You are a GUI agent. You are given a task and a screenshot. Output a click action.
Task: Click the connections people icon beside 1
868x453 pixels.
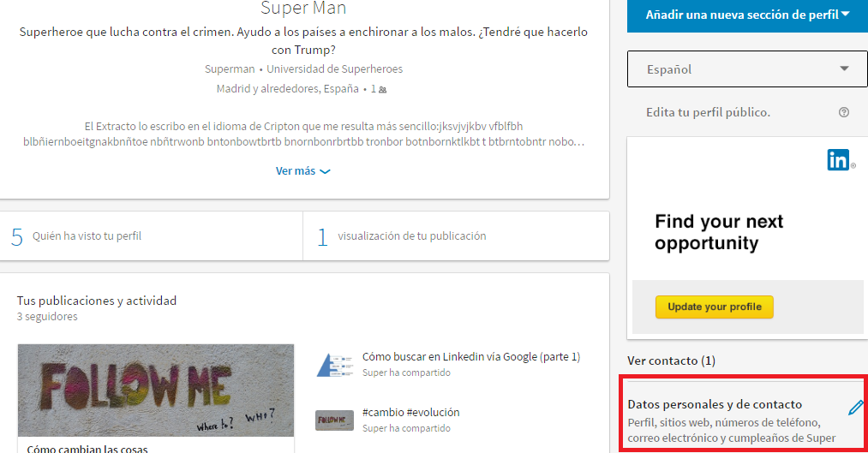click(x=382, y=90)
